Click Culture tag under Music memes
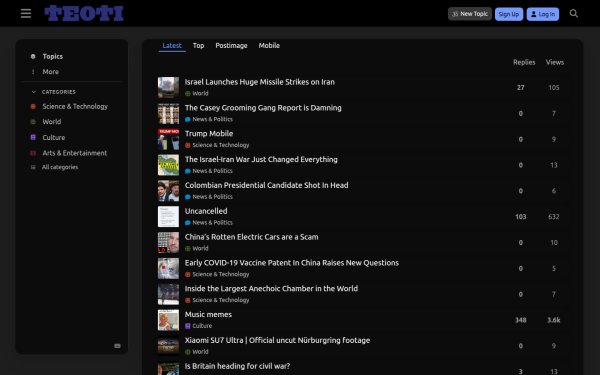 (198, 326)
